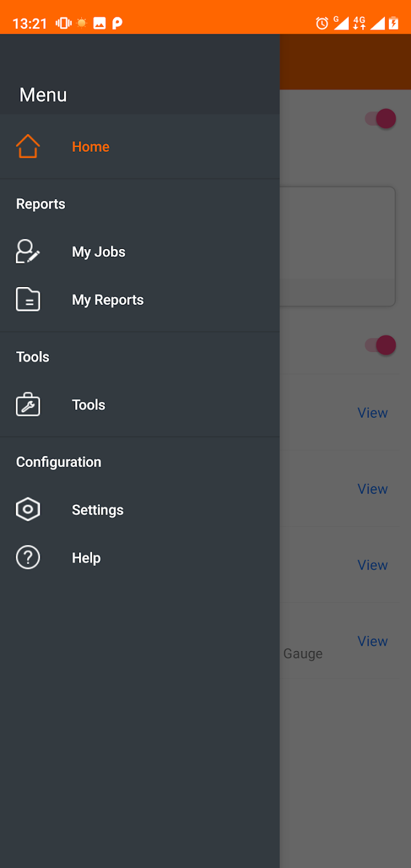Tap the orange Home house icon
The width and height of the screenshot is (411, 868).
(28, 146)
